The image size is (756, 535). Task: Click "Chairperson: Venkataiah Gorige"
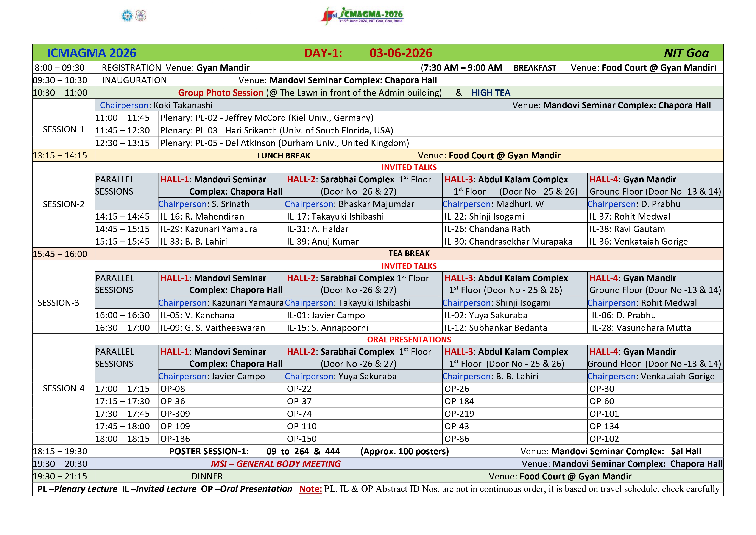(651, 377)
